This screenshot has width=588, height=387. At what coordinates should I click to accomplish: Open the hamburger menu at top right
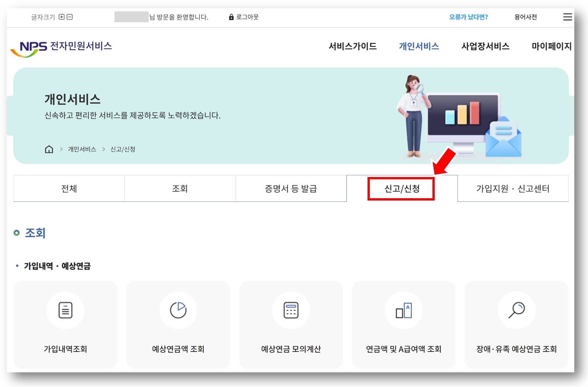point(567,17)
